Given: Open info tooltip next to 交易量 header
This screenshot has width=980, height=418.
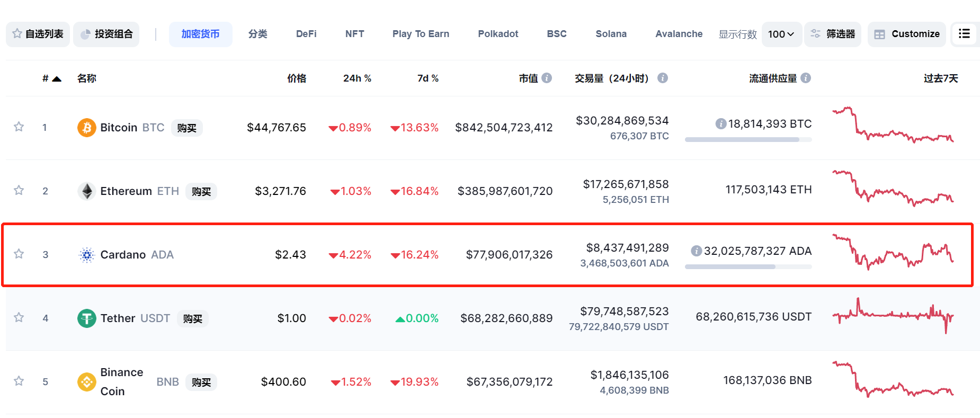Looking at the screenshot, I should [x=662, y=78].
